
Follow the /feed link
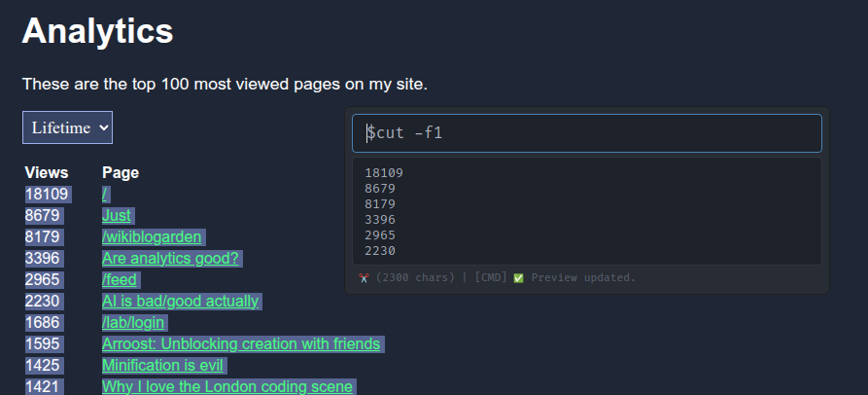(x=119, y=280)
